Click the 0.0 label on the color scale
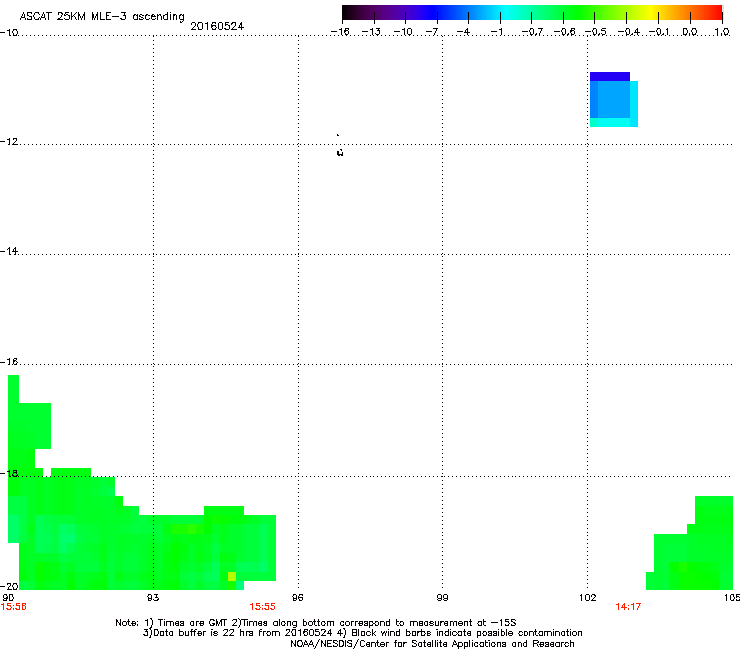This screenshot has height=650, width=740. pyautogui.click(x=690, y=32)
